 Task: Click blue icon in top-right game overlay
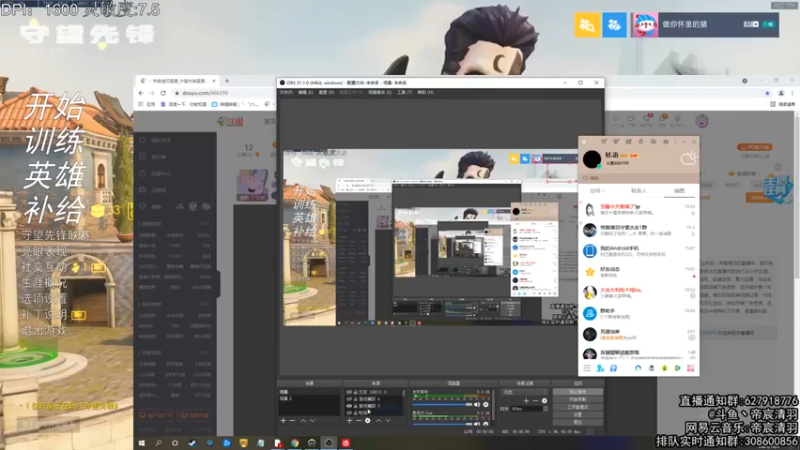[x=614, y=24]
